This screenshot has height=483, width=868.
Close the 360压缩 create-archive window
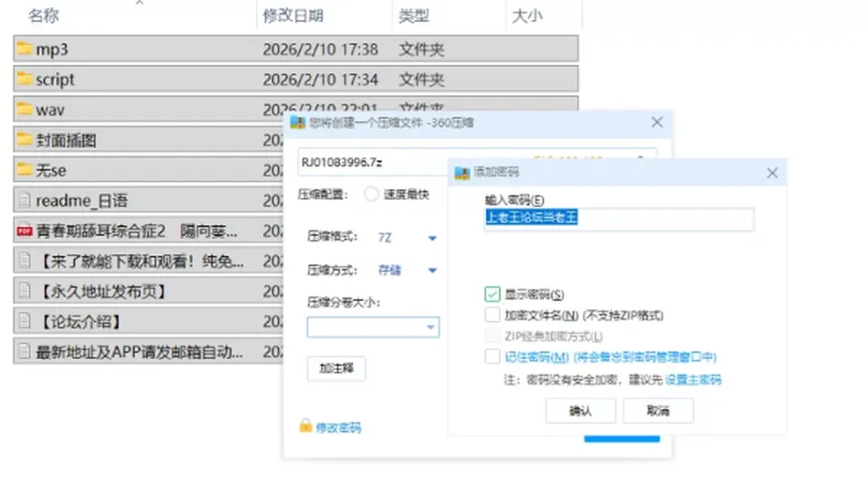coord(657,122)
